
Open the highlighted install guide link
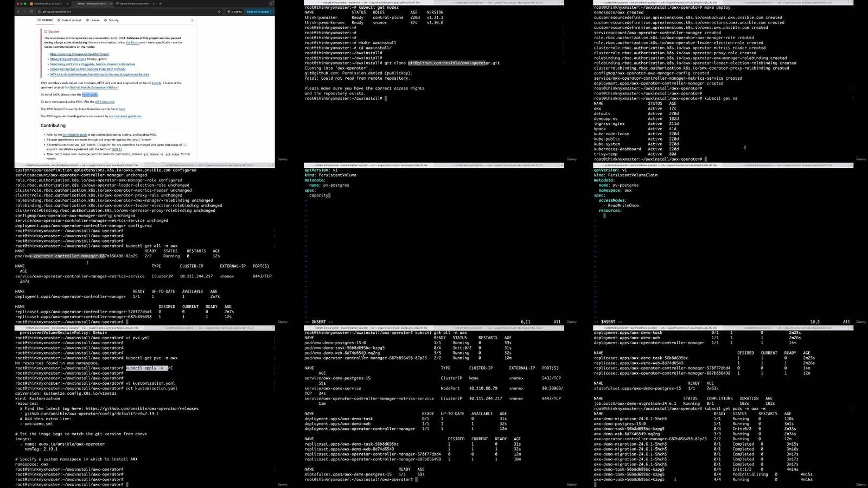pos(90,94)
